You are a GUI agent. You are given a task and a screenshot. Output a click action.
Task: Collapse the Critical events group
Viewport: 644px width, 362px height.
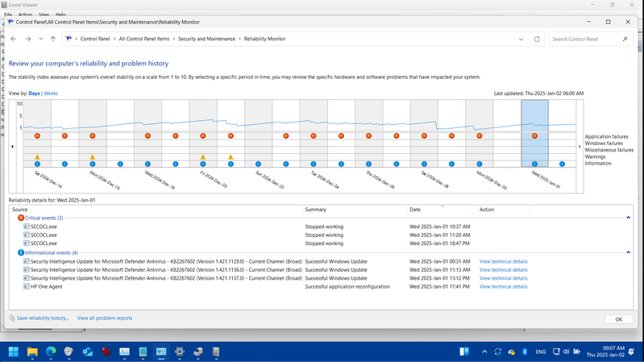[629, 218]
